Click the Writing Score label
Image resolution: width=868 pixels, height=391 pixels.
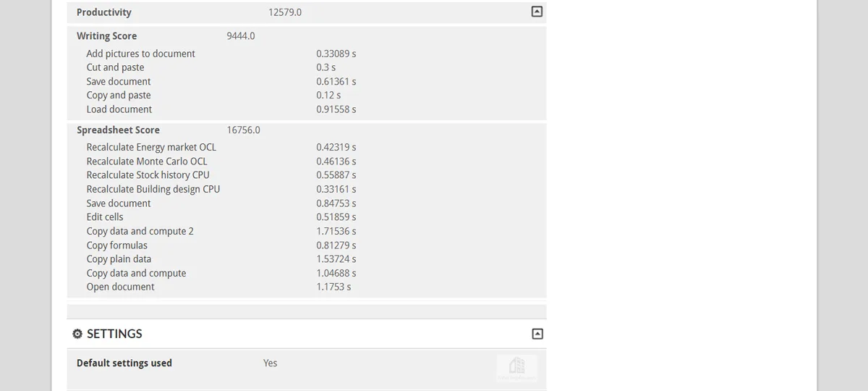pyautogui.click(x=106, y=36)
